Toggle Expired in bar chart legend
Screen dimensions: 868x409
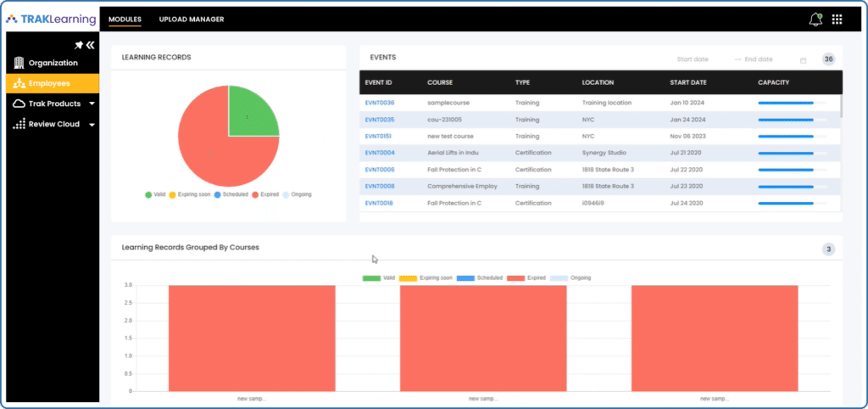(526, 277)
